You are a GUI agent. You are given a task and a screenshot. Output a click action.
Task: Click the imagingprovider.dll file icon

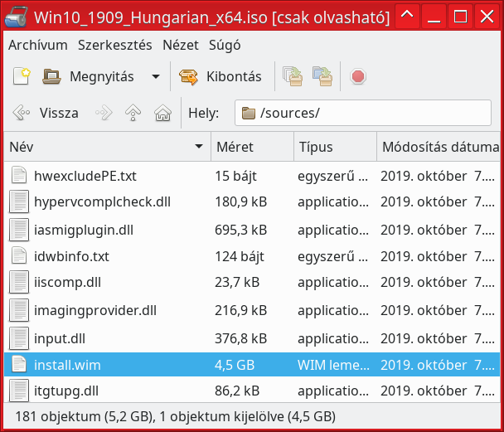coord(19,310)
